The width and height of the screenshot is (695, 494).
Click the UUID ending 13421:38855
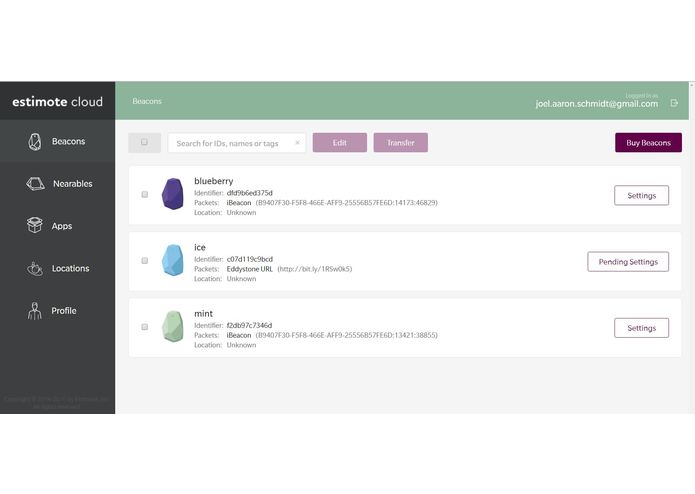tap(347, 335)
